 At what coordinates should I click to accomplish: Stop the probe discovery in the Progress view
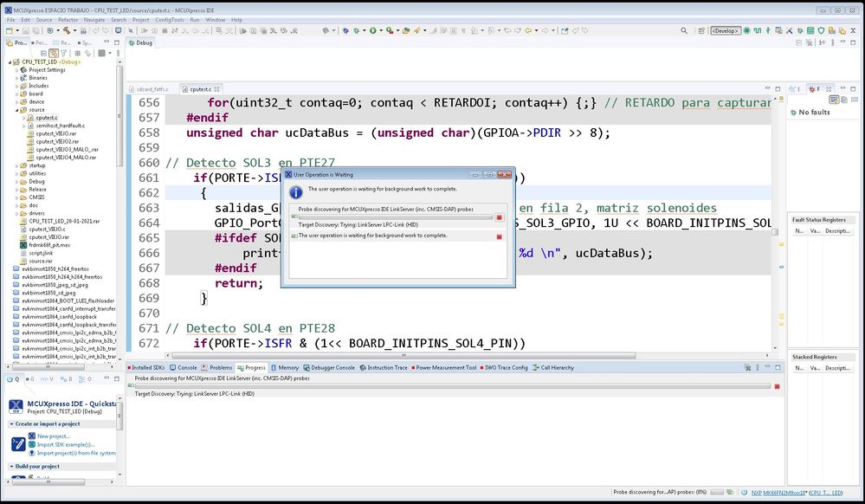click(x=777, y=386)
